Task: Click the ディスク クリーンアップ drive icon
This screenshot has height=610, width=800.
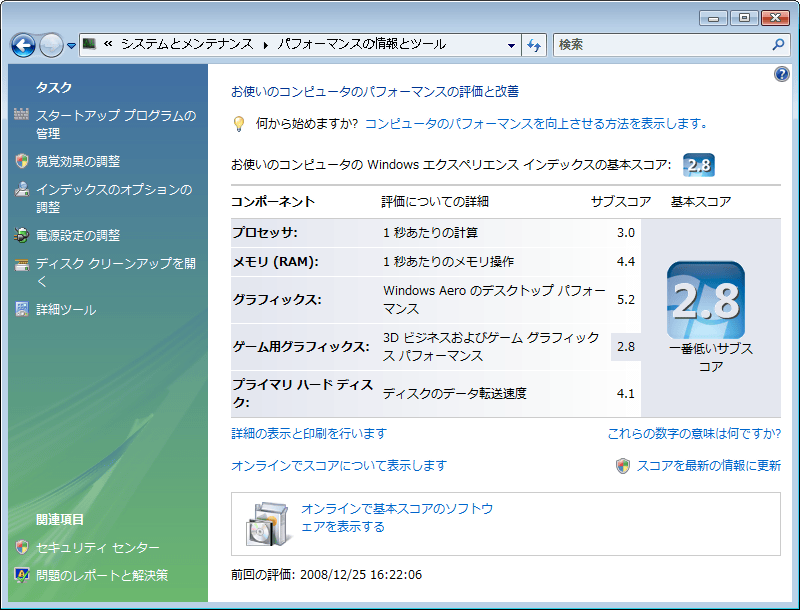Action: click(x=22, y=265)
